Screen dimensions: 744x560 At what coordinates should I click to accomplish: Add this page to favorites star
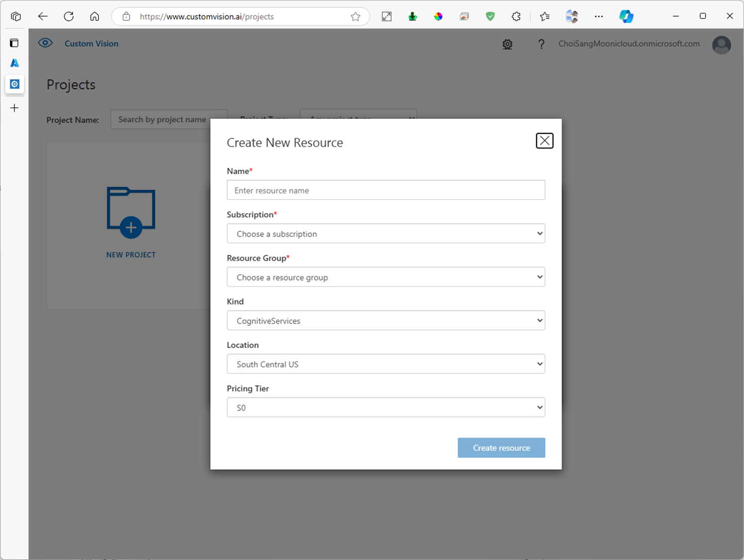(x=355, y=16)
